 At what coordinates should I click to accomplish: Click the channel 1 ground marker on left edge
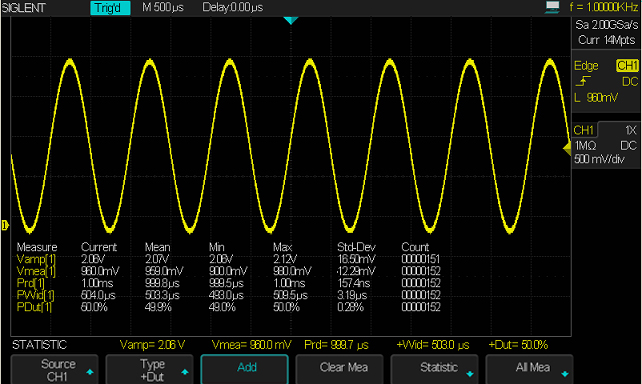click(5, 225)
